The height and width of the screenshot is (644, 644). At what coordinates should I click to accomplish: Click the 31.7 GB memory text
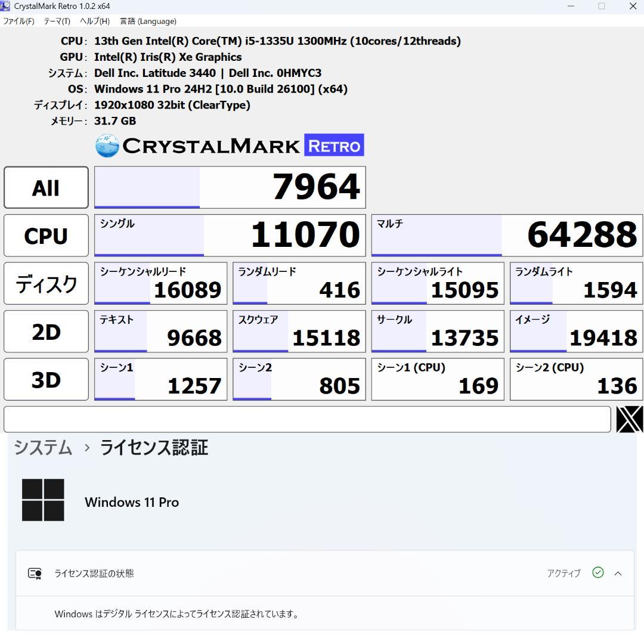pyautogui.click(x=115, y=120)
